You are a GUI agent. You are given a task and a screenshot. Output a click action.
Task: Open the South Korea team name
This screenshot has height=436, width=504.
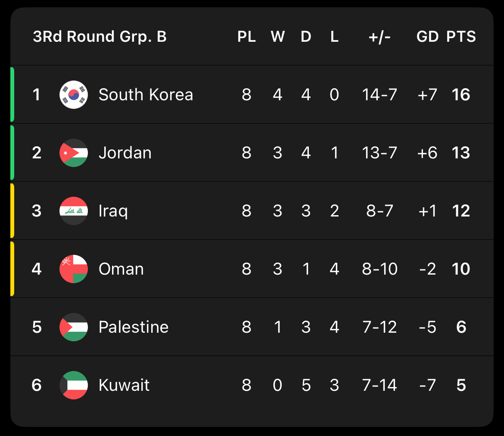point(146,95)
